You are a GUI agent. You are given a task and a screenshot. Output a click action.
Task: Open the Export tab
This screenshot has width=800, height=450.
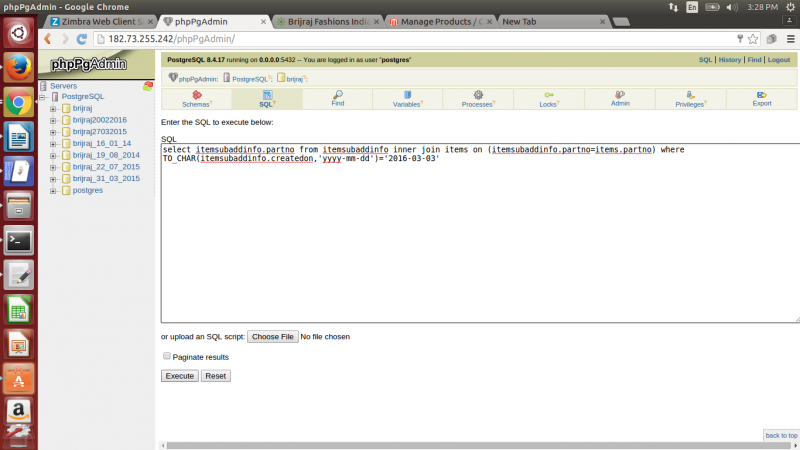[x=762, y=99]
